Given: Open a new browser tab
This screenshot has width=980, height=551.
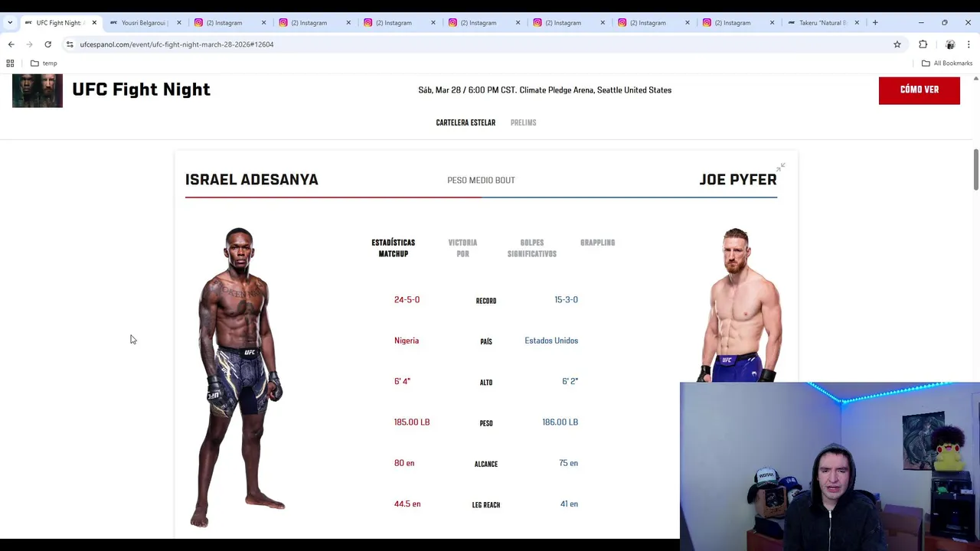Looking at the screenshot, I should 875,22.
